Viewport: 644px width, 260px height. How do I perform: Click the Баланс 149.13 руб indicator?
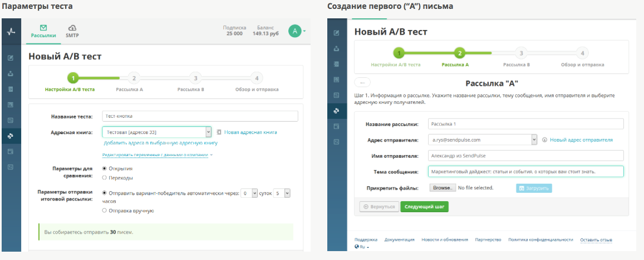(x=266, y=31)
